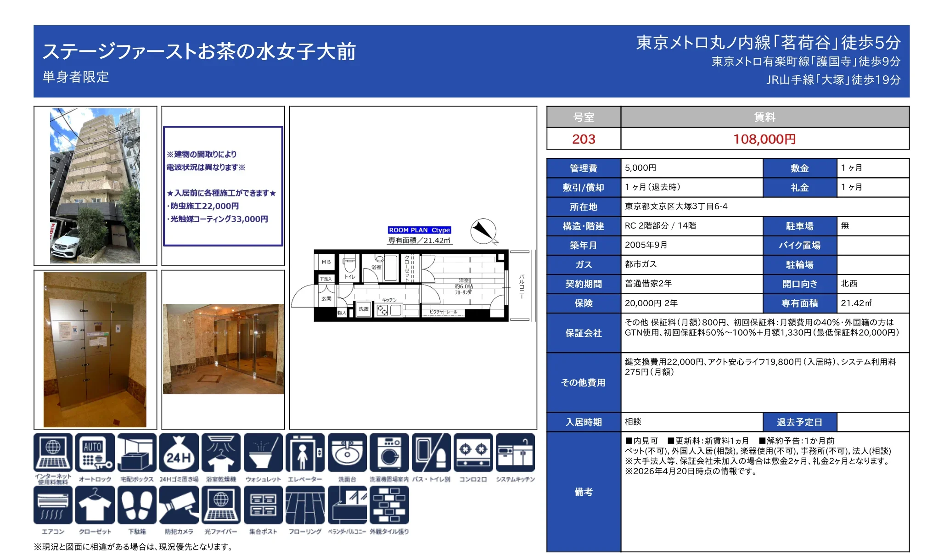The image size is (944, 560).
Task: Click the flooring (フローリング) icon
Action: [305, 505]
